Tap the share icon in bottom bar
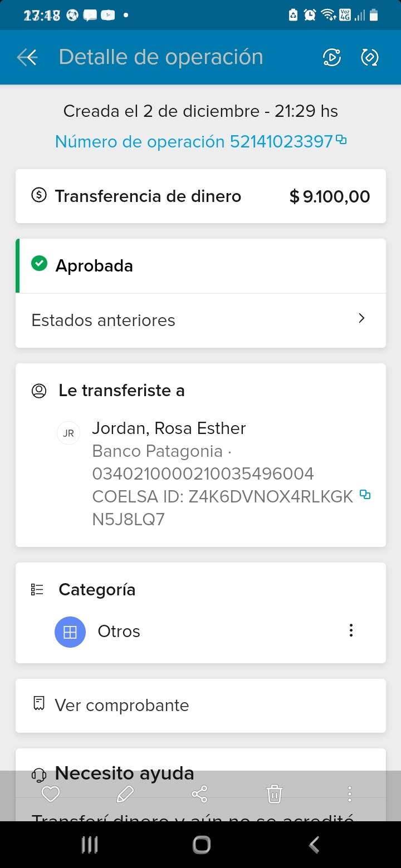Screen dimensions: 401x868 pyautogui.click(x=199, y=794)
